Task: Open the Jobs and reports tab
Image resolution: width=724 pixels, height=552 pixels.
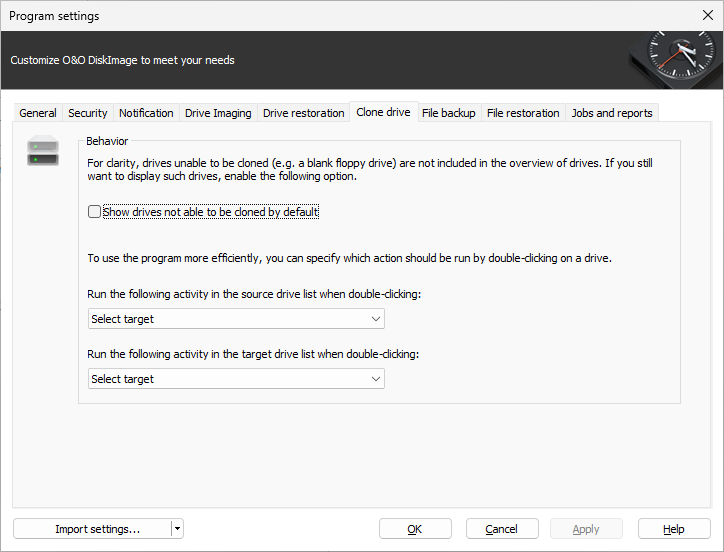Action: tap(612, 113)
